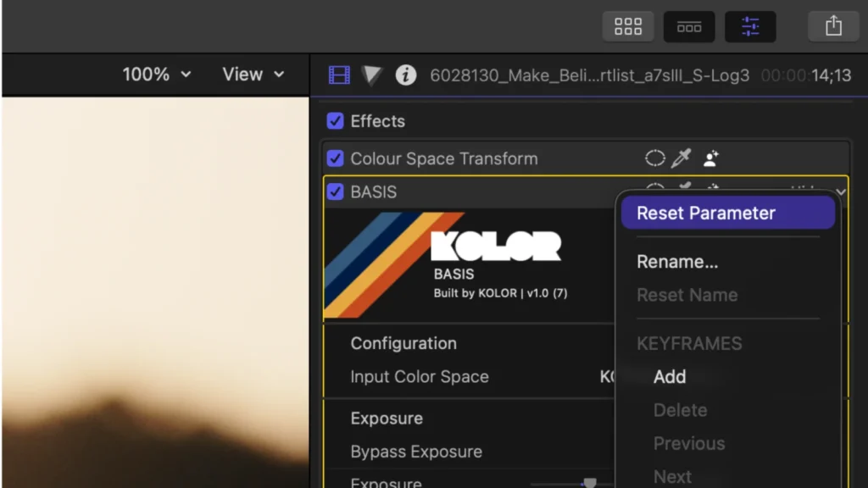Toggle the timeline panel button

689,26
